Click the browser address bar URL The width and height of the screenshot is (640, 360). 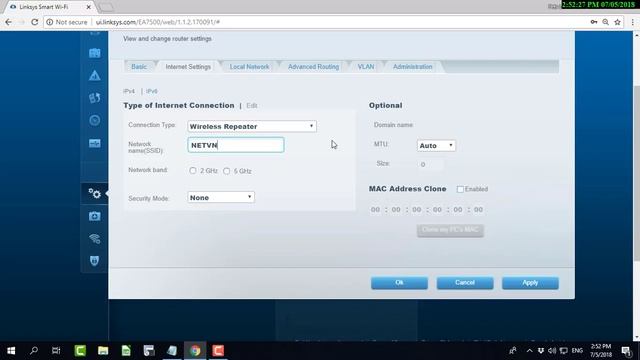pyautogui.click(x=158, y=22)
